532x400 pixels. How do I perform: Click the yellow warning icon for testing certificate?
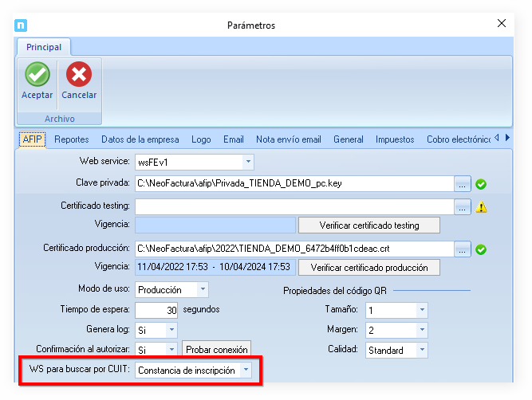click(481, 207)
